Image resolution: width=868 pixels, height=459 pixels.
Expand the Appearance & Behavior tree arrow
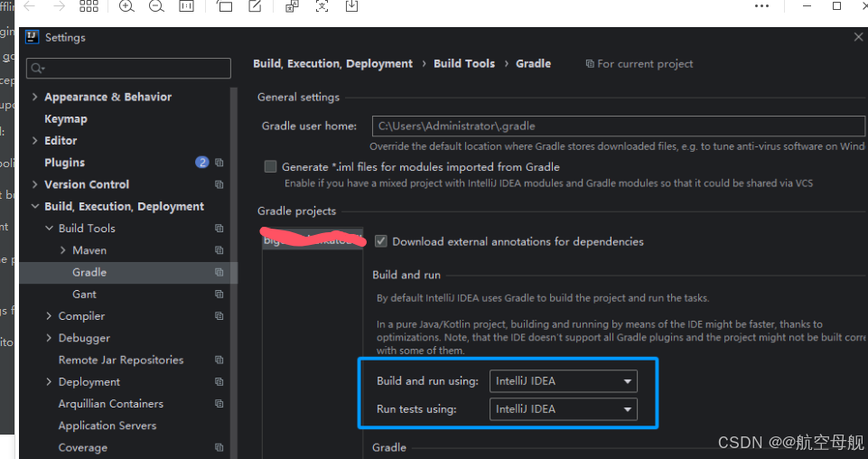click(35, 97)
